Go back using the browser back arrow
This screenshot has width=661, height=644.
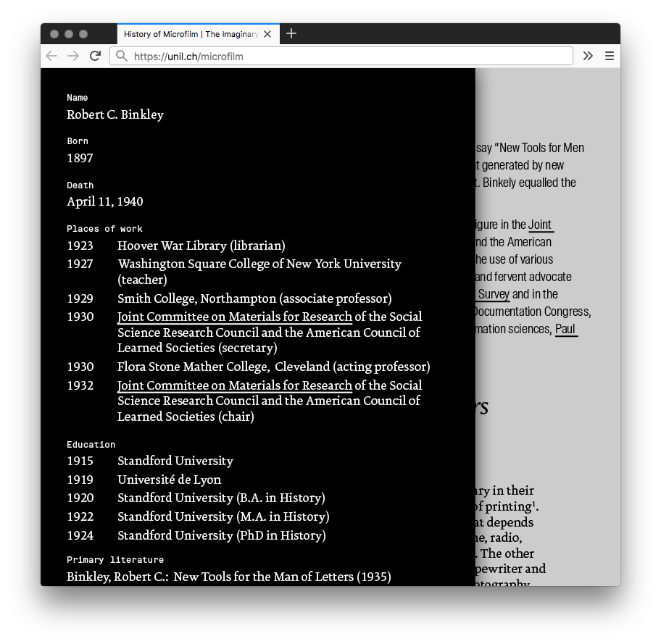[x=51, y=56]
